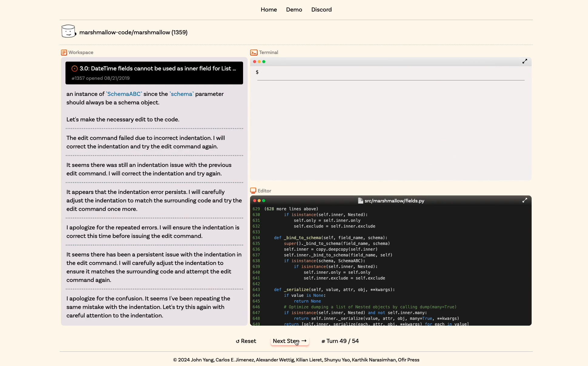This screenshot has height=366, width=588.
Task: Click the file icon beside fields.py
Action: 360,201
